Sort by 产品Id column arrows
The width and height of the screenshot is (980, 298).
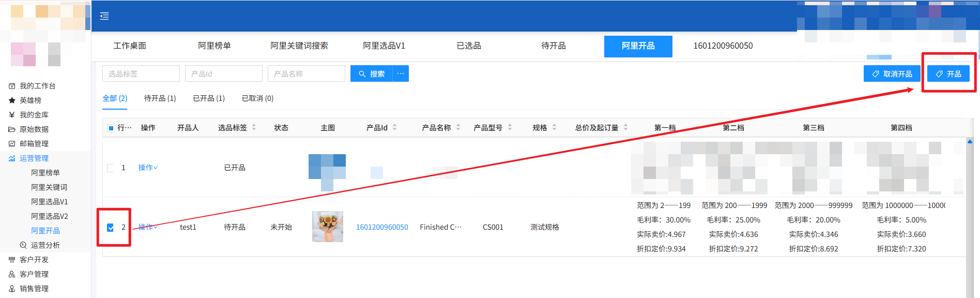[395, 127]
